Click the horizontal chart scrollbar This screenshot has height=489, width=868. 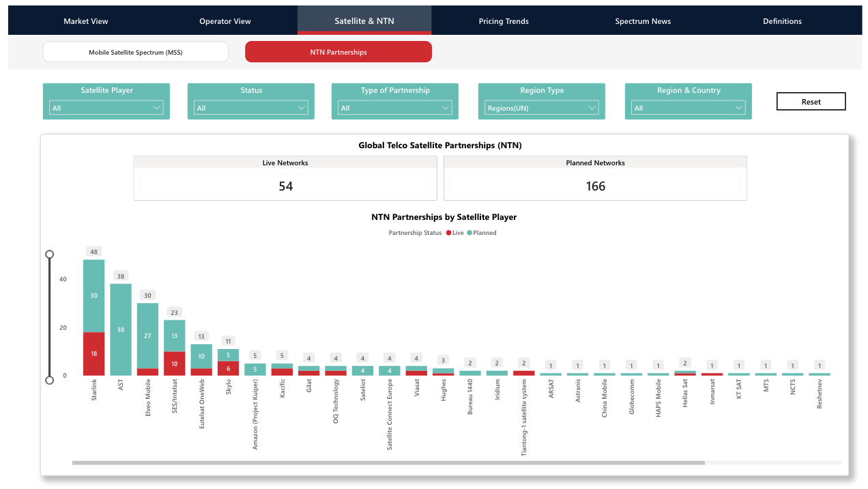388,463
